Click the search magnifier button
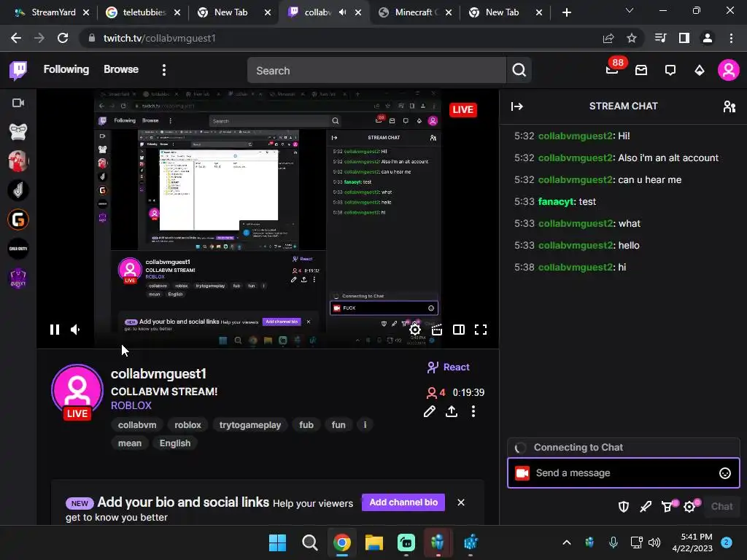The width and height of the screenshot is (747, 560). (519, 71)
